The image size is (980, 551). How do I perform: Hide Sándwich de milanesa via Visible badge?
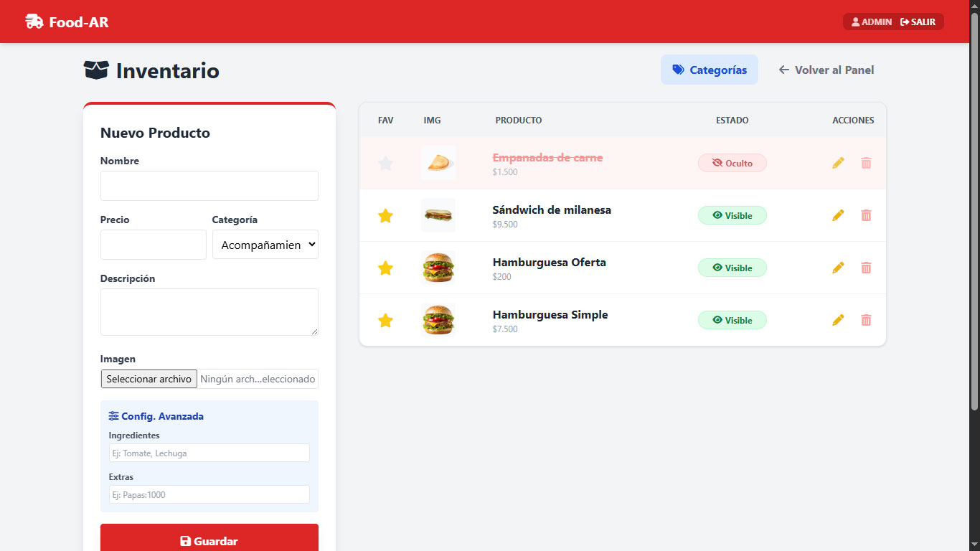pos(732,215)
